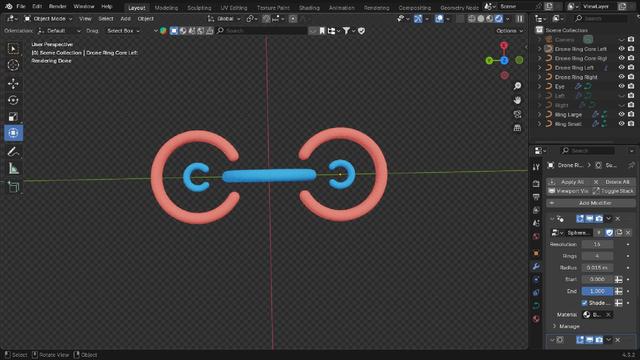Click the End value field 1.000
The image size is (640, 360).
coord(597,291)
